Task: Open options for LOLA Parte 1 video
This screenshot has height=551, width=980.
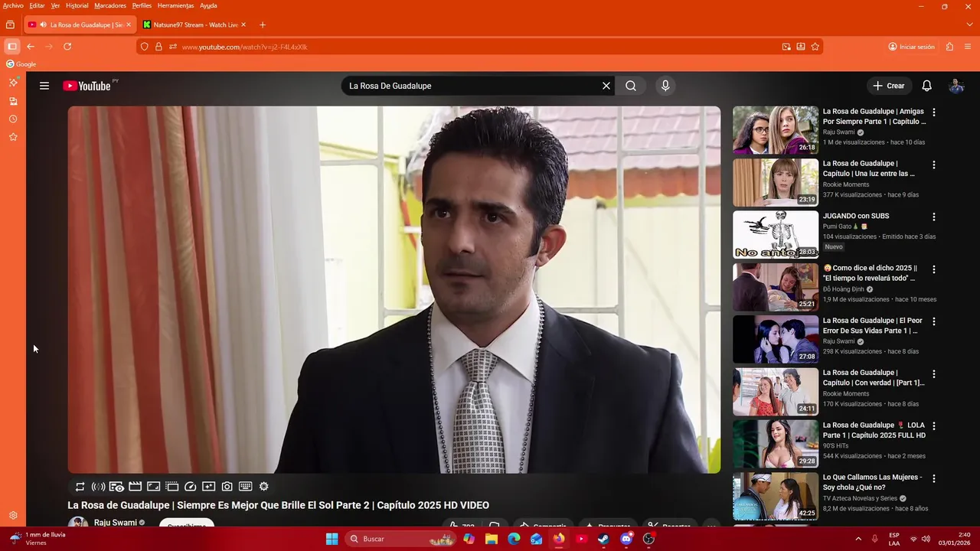Action: coord(933,426)
